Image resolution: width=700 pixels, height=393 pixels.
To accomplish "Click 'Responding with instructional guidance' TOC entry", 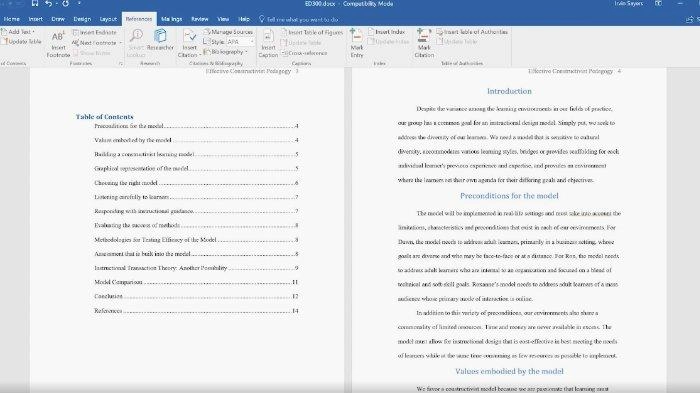I will (196, 211).
